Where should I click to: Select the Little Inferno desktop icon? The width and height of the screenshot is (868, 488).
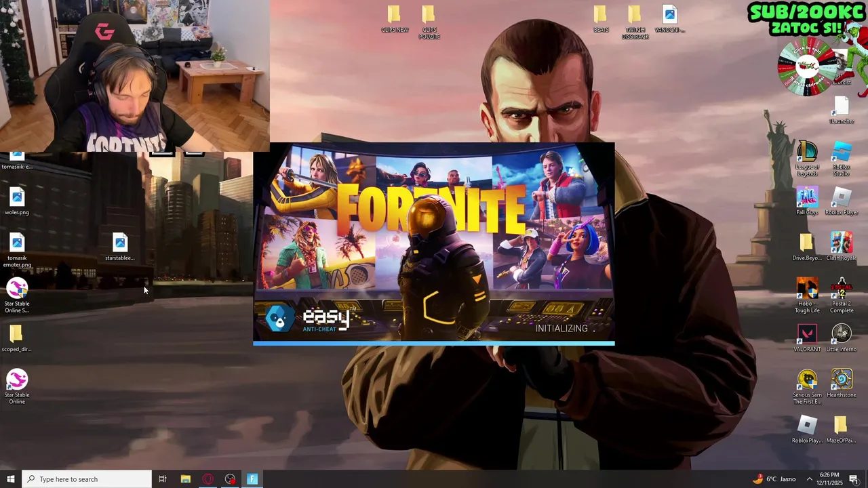pyautogui.click(x=842, y=338)
